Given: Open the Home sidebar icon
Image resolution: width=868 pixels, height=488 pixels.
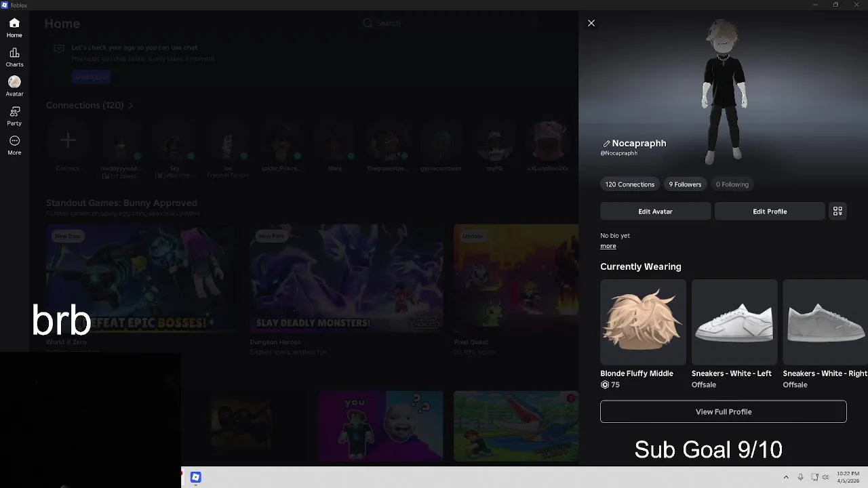Looking at the screenshot, I should tap(14, 28).
